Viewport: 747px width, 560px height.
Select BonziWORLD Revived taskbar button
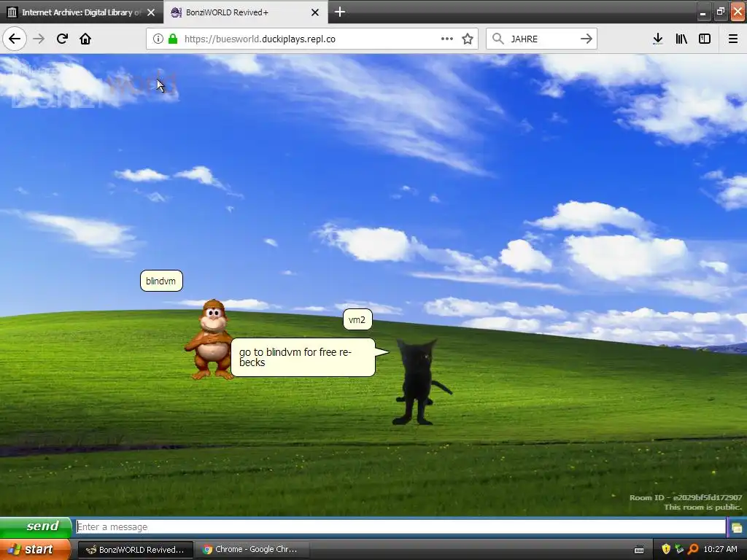click(x=135, y=550)
